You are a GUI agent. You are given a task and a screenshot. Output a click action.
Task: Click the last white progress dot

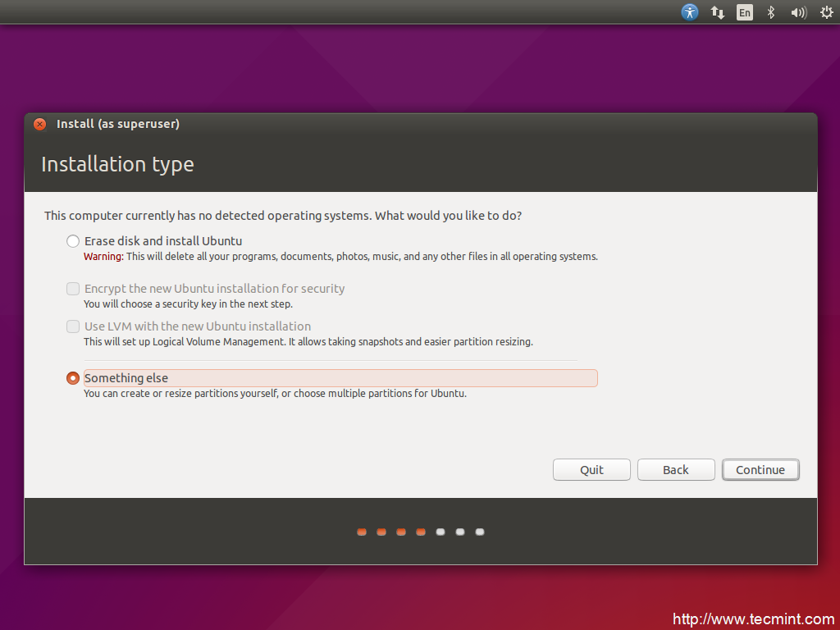click(x=480, y=532)
